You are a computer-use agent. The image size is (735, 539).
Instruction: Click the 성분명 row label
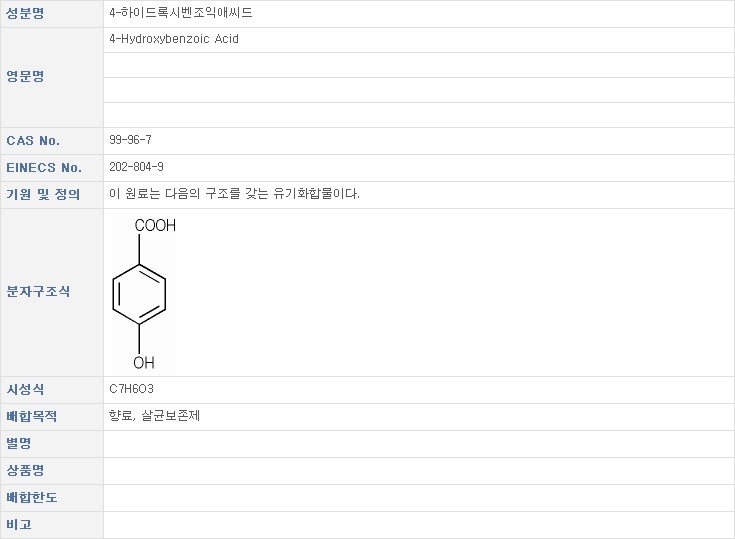pyautogui.click(x=26, y=13)
